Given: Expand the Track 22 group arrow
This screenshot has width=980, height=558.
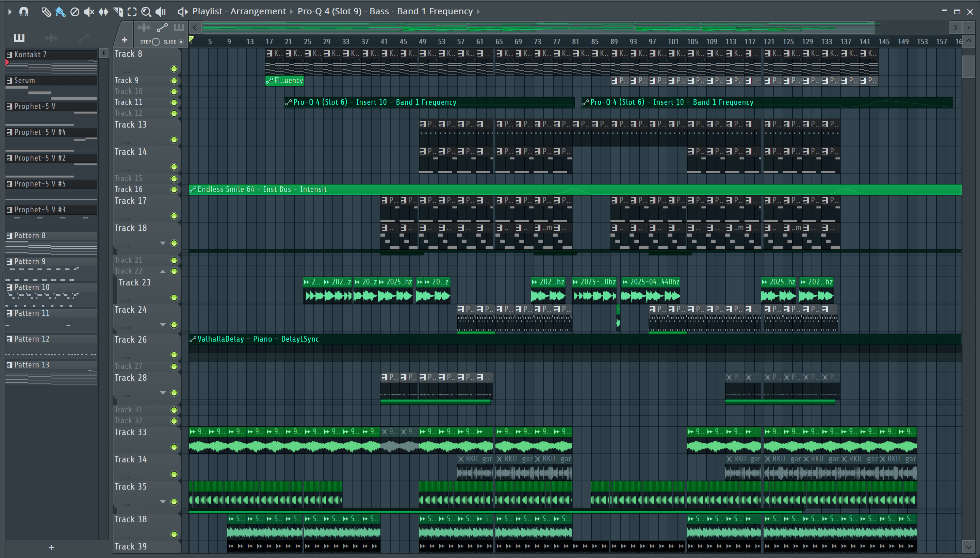Looking at the screenshot, I should (x=163, y=272).
